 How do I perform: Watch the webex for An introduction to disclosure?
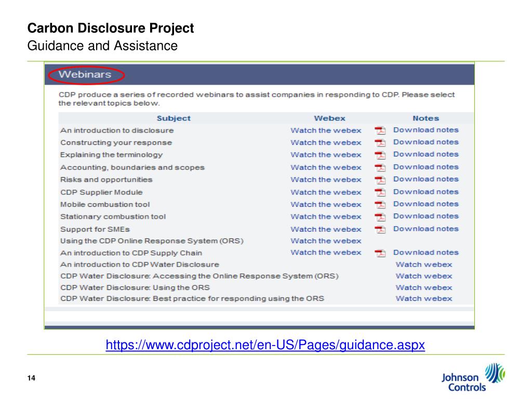(x=326, y=130)
